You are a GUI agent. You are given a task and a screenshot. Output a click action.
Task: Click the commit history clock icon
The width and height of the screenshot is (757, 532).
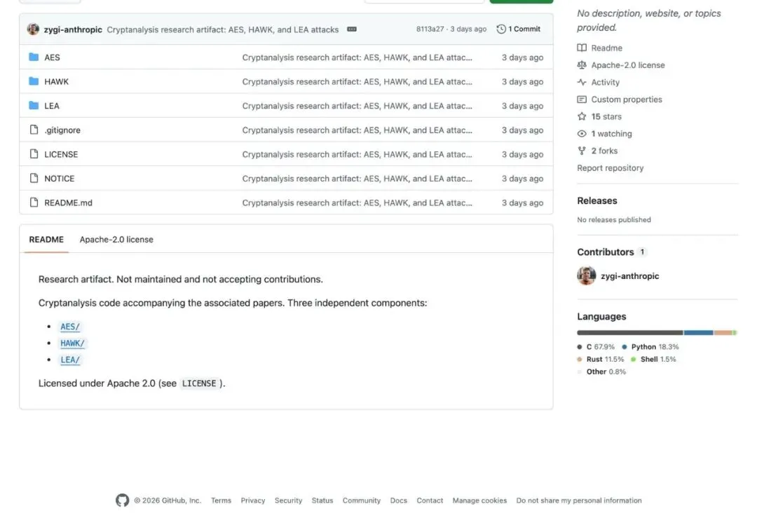(x=501, y=29)
